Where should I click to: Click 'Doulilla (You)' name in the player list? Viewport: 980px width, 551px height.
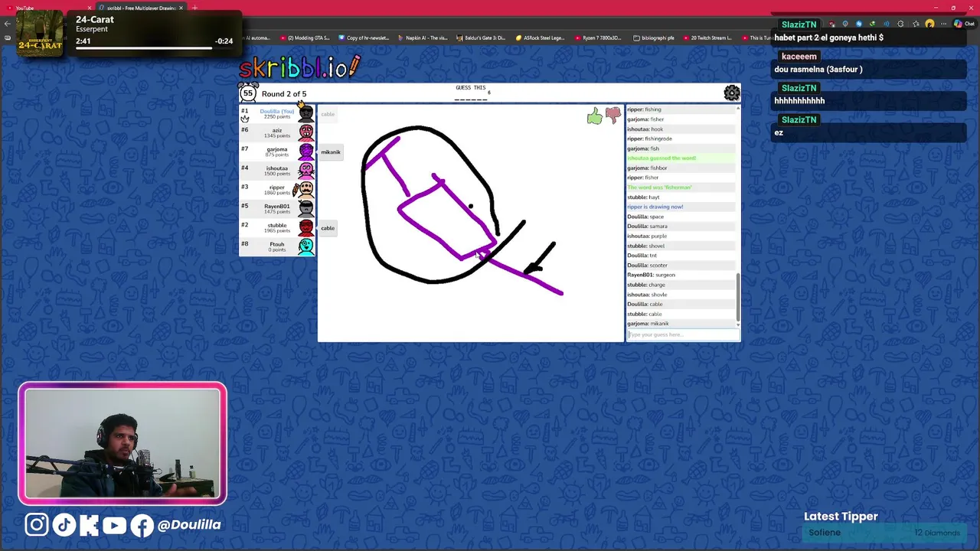click(276, 111)
